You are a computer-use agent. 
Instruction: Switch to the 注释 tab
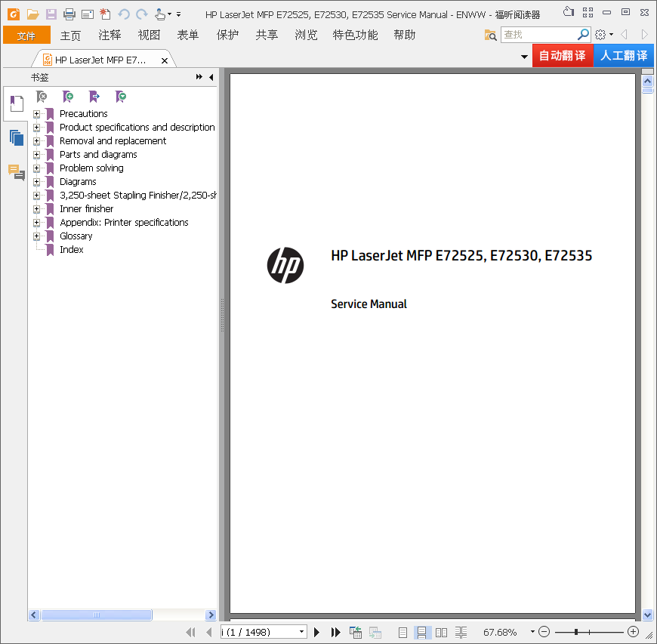(109, 35)
